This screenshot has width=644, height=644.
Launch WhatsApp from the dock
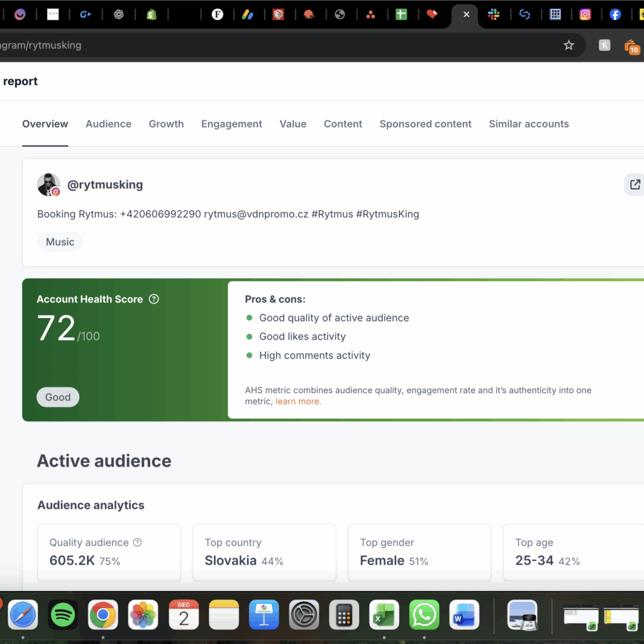pos(425,614)
